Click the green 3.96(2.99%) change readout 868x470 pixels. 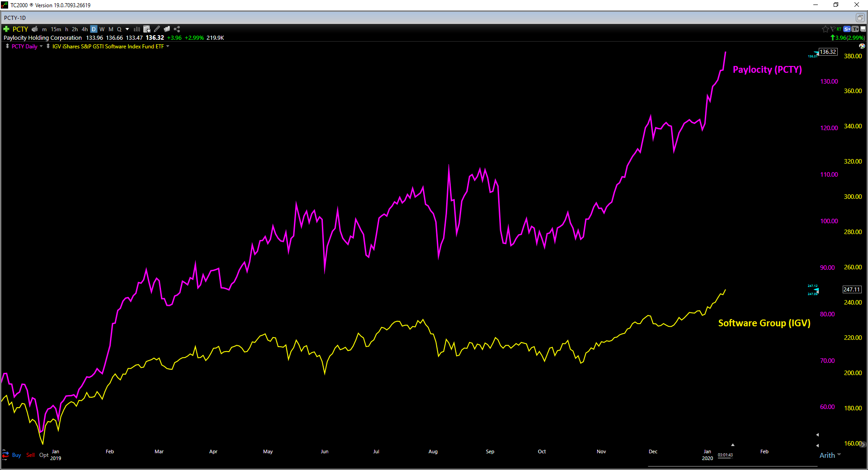tap(848, 38)
